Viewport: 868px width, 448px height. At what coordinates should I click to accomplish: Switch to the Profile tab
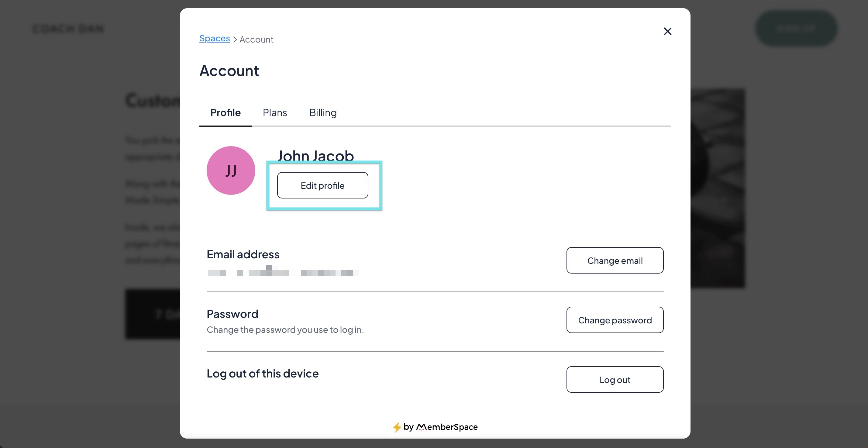tap(225, 112)
